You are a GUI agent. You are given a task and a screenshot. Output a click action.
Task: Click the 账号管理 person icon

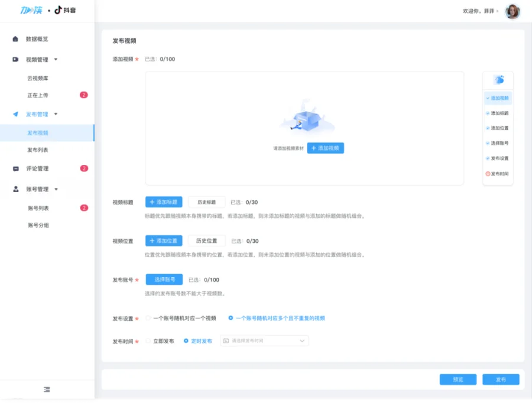click(15, 189)
